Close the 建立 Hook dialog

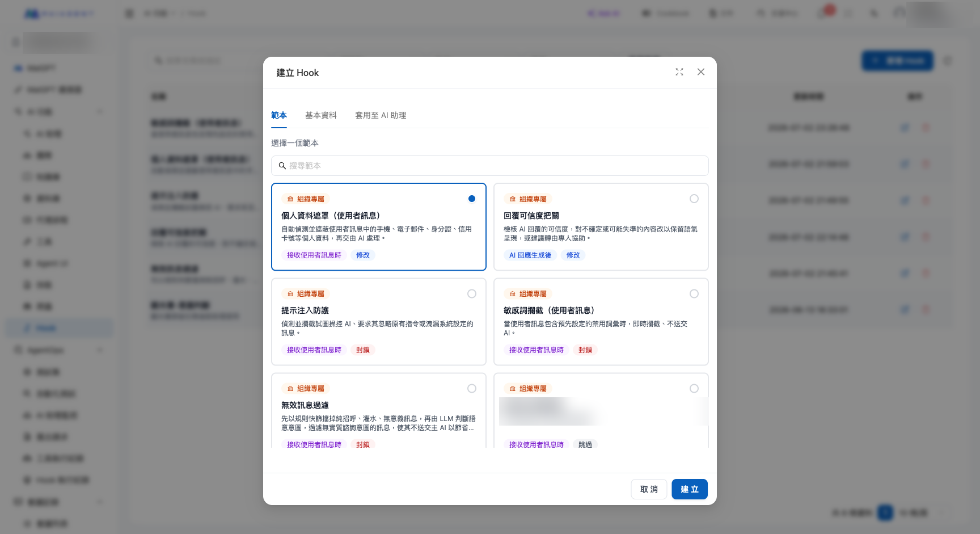701,72
